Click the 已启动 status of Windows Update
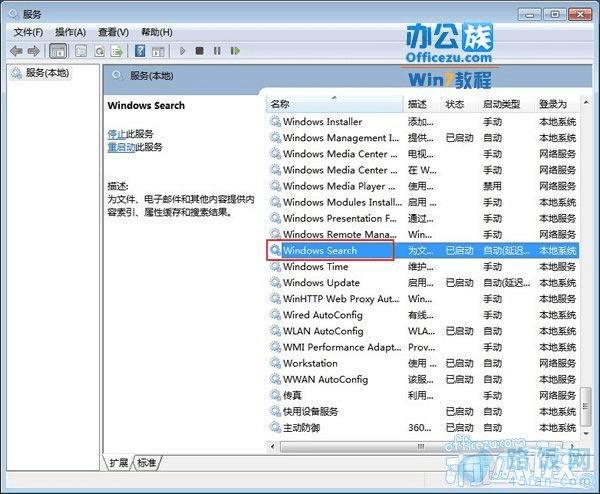This screenshot has width=600, height=494. pyautogui.click(x=460, y=283)
